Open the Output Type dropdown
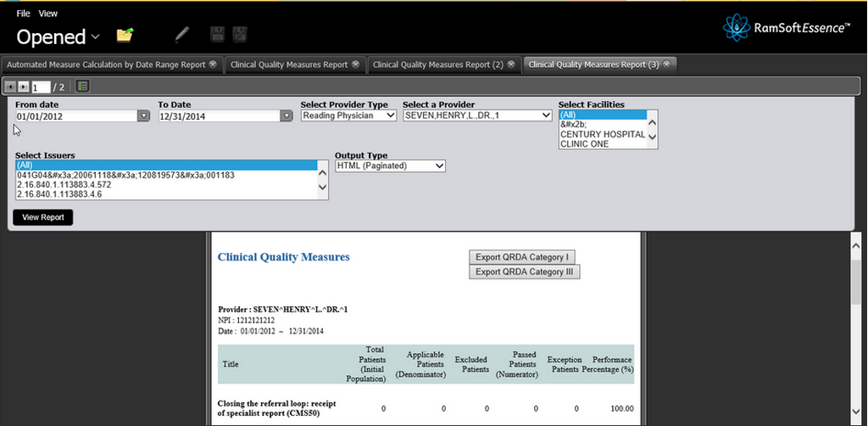The height and width of the screenshot is (426, 868). coord(439,166)
